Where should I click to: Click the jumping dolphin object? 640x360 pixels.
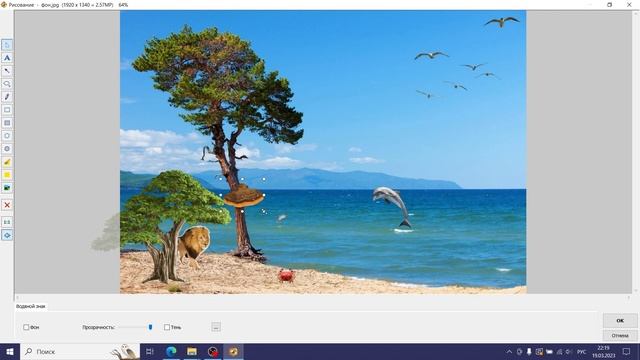pyautogui.click(x=392, y=207)
